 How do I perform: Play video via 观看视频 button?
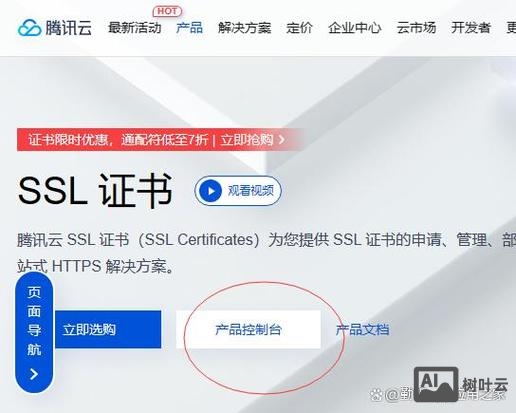(x=238, y=191)
